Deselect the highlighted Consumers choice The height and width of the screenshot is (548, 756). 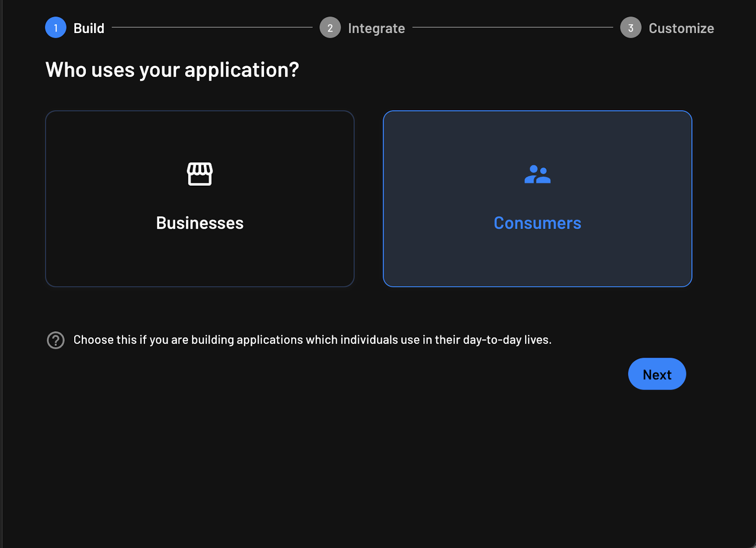point(537,198)
